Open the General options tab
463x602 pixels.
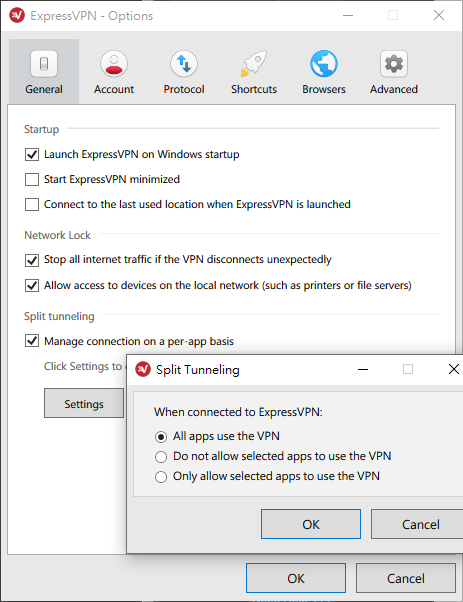point(44,71)
